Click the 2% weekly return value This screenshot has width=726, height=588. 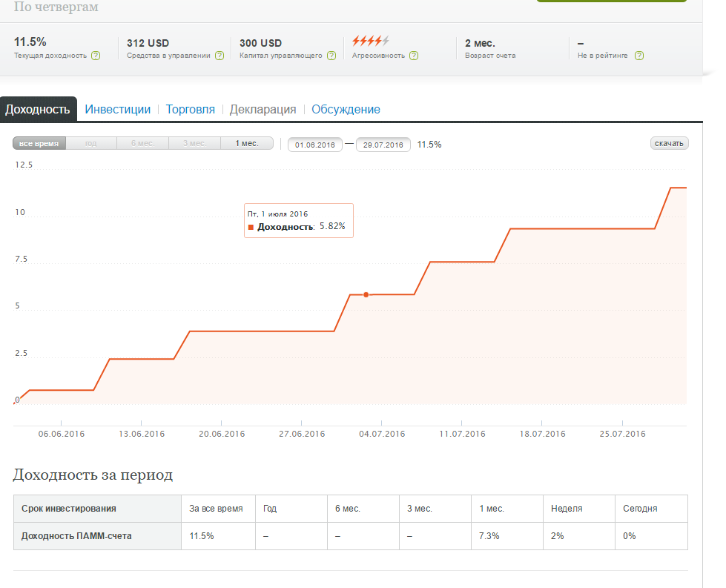click(557, 535)
